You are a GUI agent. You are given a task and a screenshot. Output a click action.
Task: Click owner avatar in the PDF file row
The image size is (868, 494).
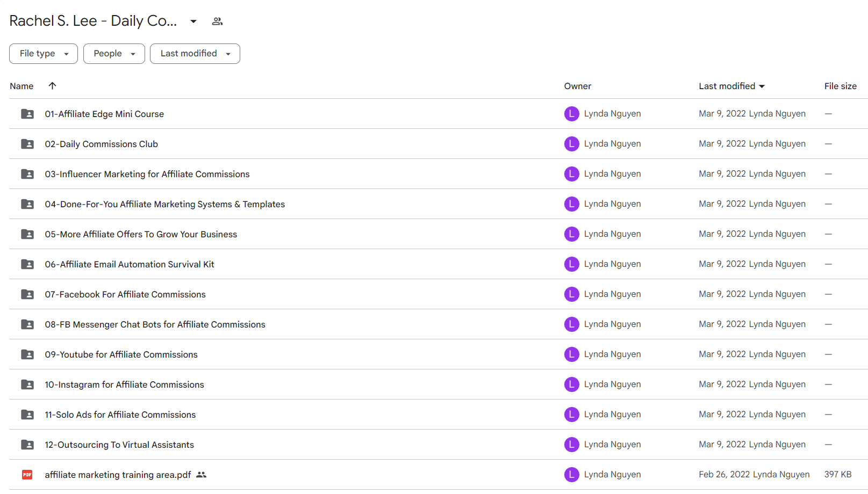pyautogui.click(x=571, y=475)
